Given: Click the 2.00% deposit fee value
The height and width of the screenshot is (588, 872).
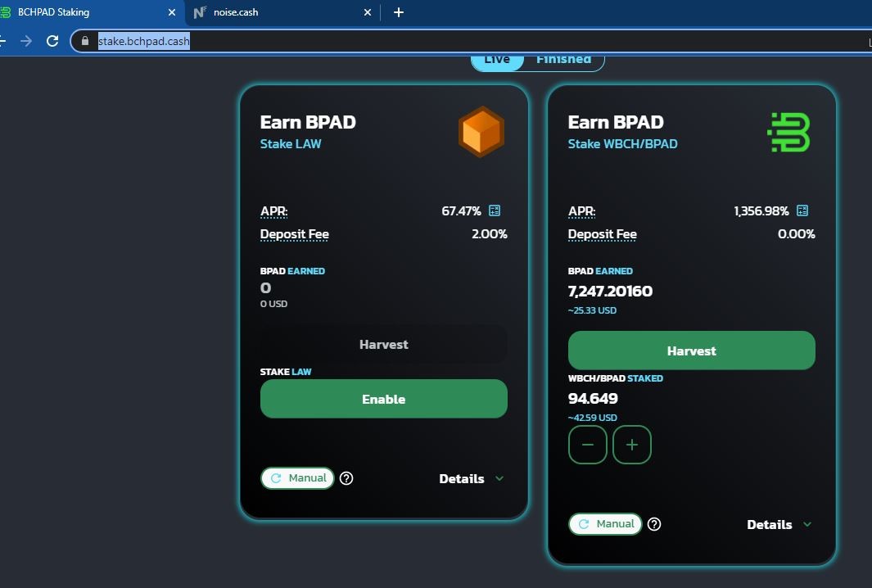Looking at the screenshot, I should coord(490,233).
